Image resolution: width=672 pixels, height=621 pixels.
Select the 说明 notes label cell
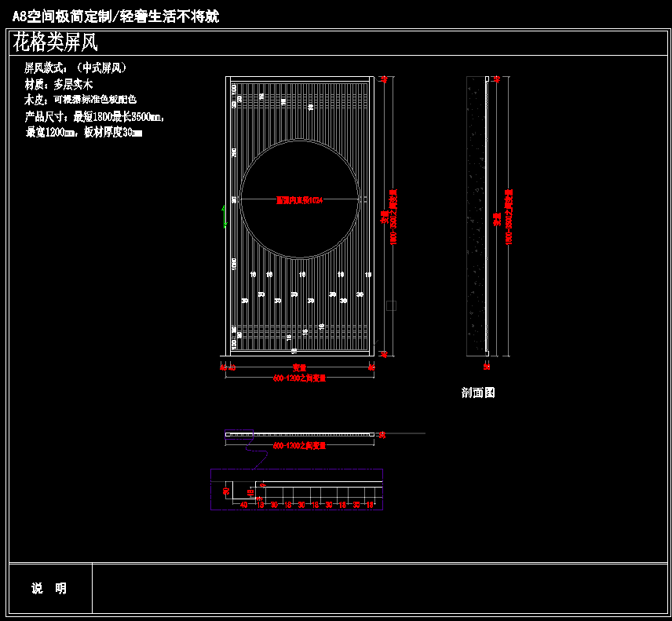point(49,588)
